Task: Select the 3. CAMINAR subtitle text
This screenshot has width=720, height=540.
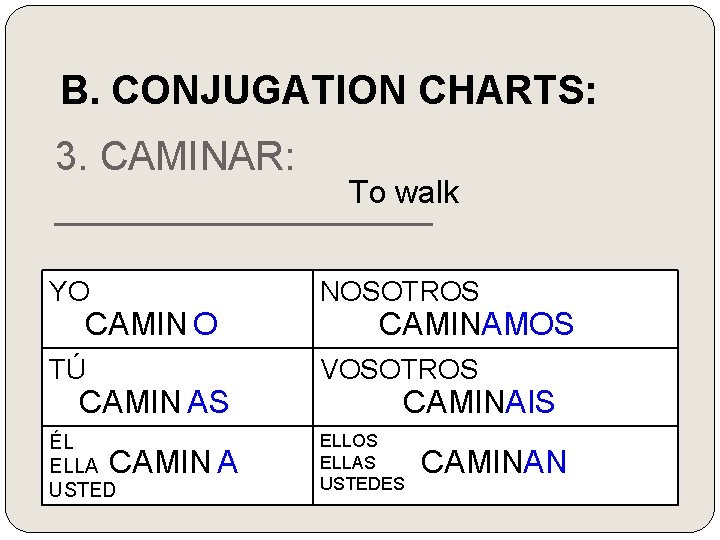Action: [x=175, y=156]
